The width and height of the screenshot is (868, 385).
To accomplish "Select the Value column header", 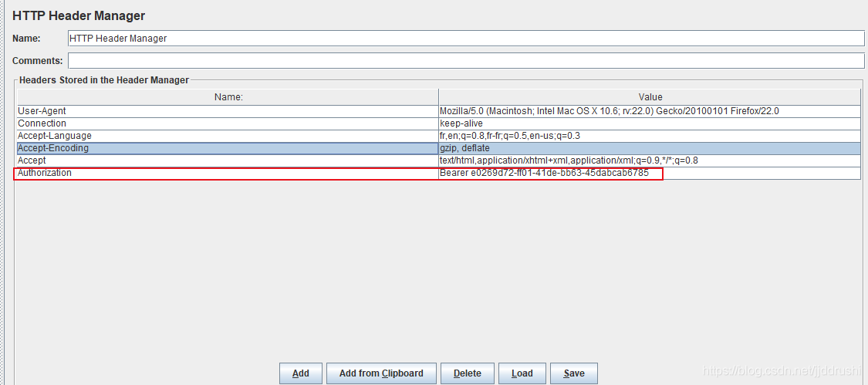I will (x=650, y=97).
